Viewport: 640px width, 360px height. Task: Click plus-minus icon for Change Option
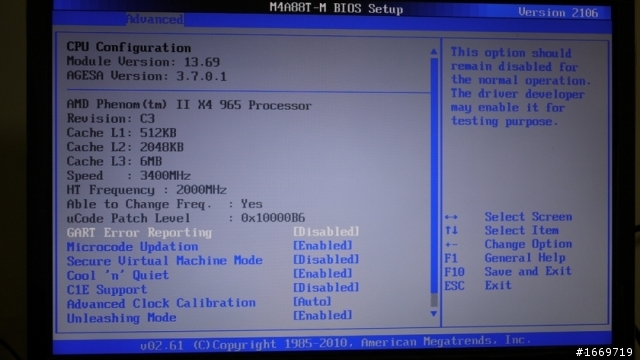tap(451, 244)
